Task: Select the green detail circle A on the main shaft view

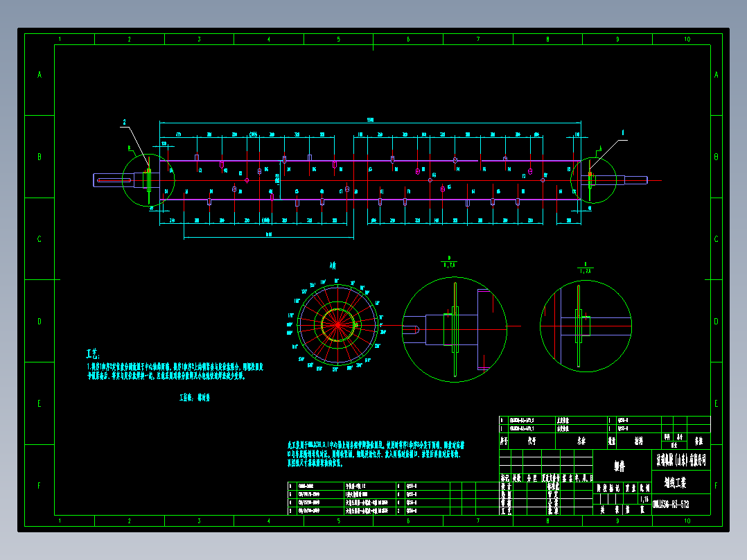Action: click(593, 180)
